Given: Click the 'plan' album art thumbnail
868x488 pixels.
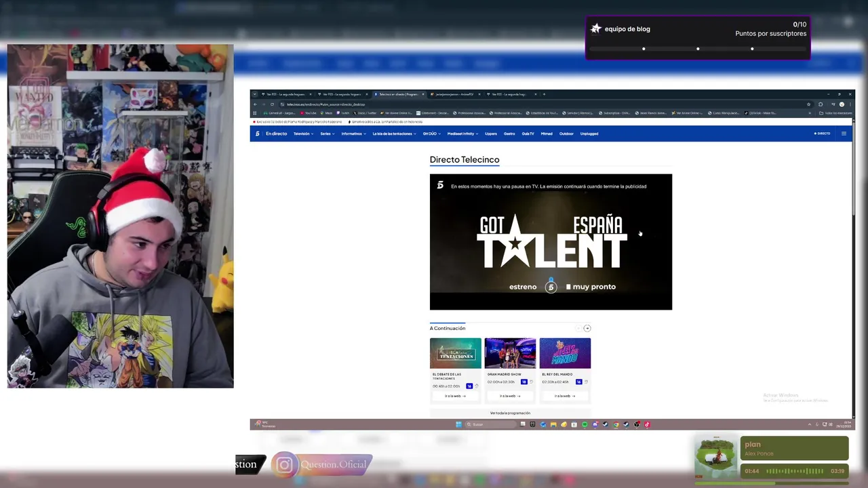Looking at the screenshot, I should 716,457.
